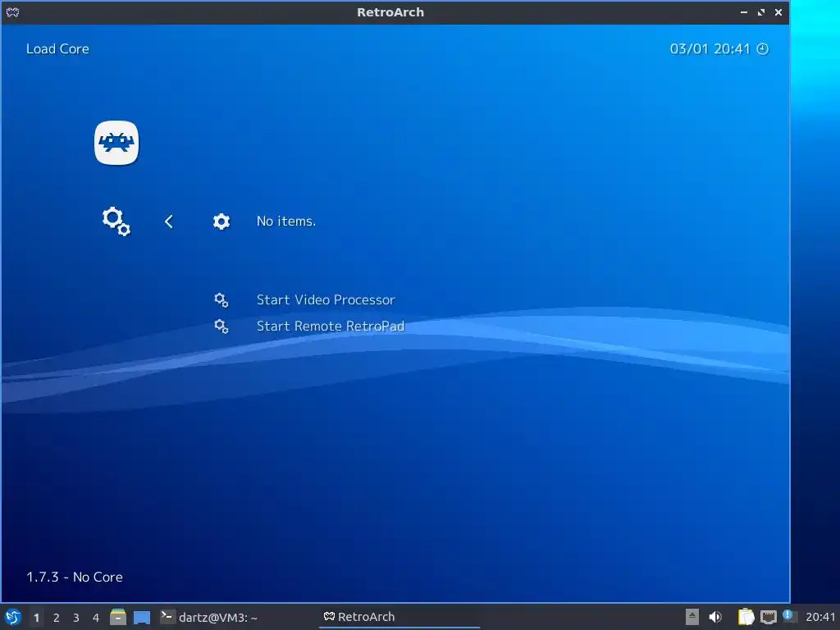The height and width of the screenshot is (630, 840).
Task: Switch to workspace 2
Action: [x=57, y=618]
